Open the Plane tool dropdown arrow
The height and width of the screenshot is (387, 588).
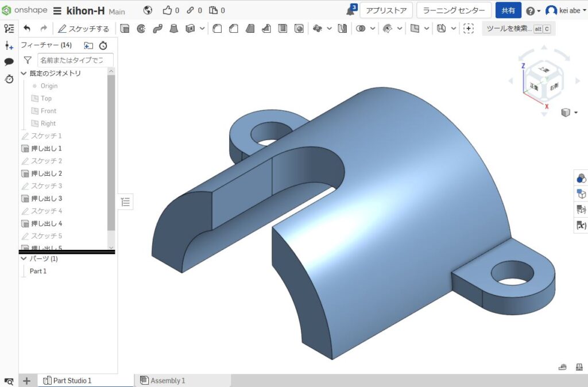pos(427,29)
